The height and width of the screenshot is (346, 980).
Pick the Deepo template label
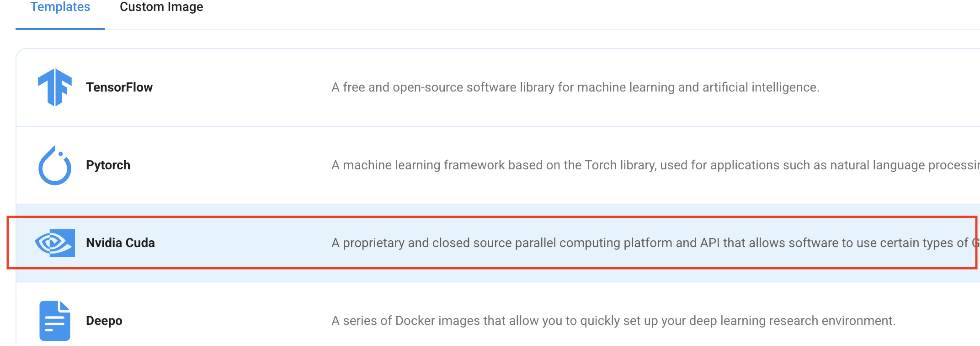pos(104,321)
